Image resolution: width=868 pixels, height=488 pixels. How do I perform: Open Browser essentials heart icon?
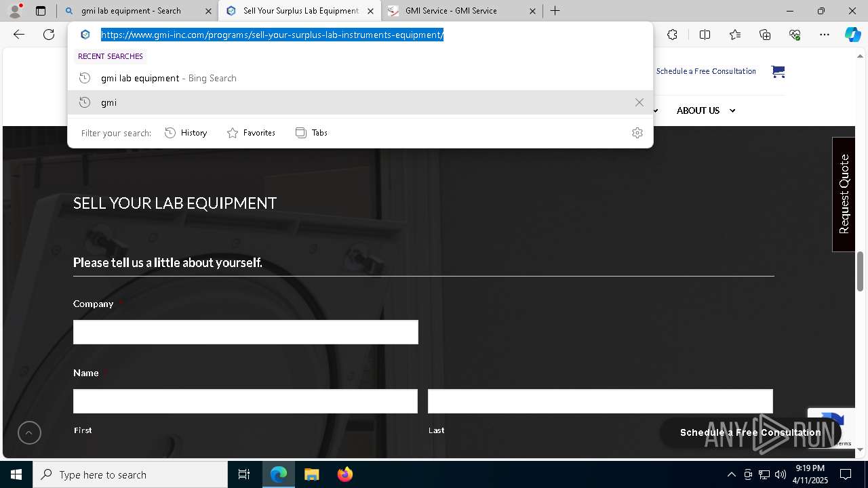point(795,35)
